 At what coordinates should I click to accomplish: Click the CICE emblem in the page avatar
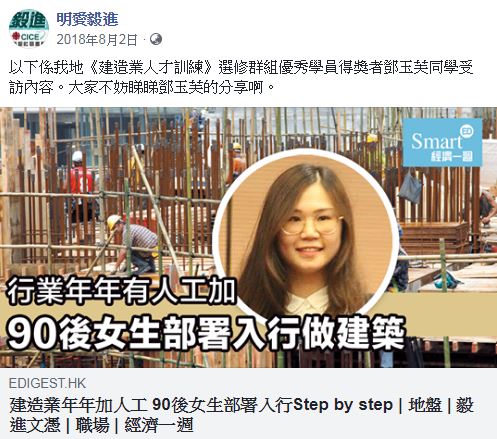(x=26, y=37)
